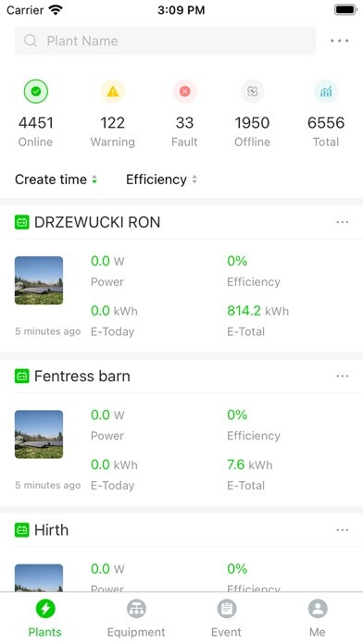363x644 pixels.
Task: Open more options beside search bar
Action: click(340, 41)
